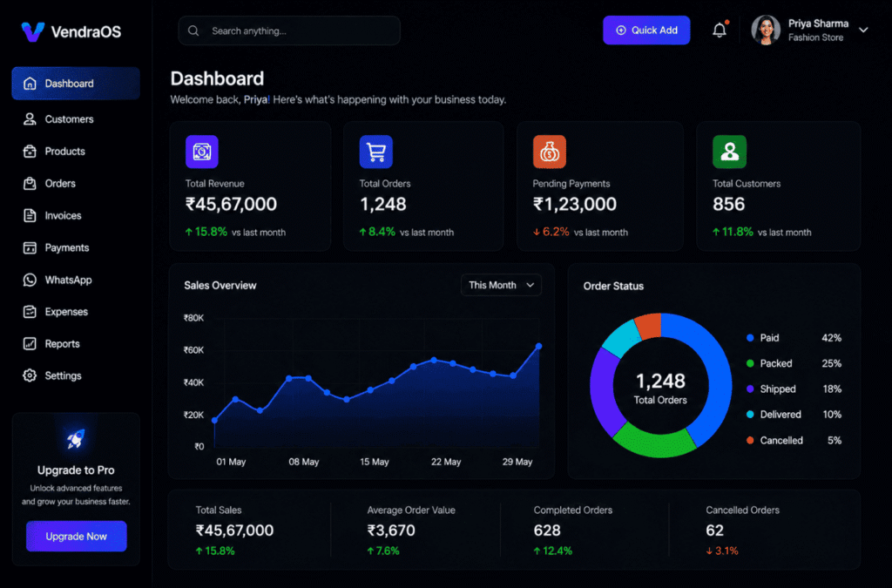Screen dimensions: 892x588
Task: Click the VendraOS logo icon
Action: (32, 32)
